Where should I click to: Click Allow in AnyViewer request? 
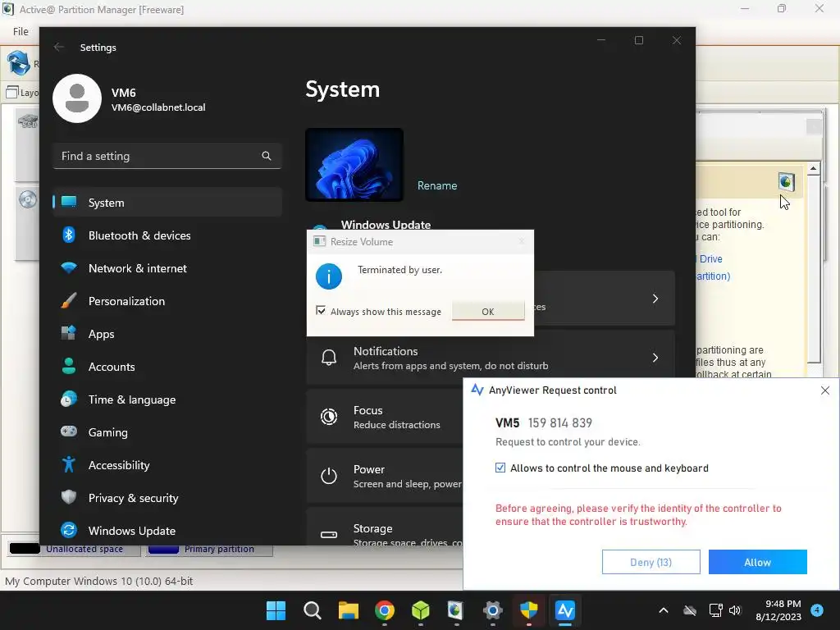pyautogui.click(x=757, y=562)
